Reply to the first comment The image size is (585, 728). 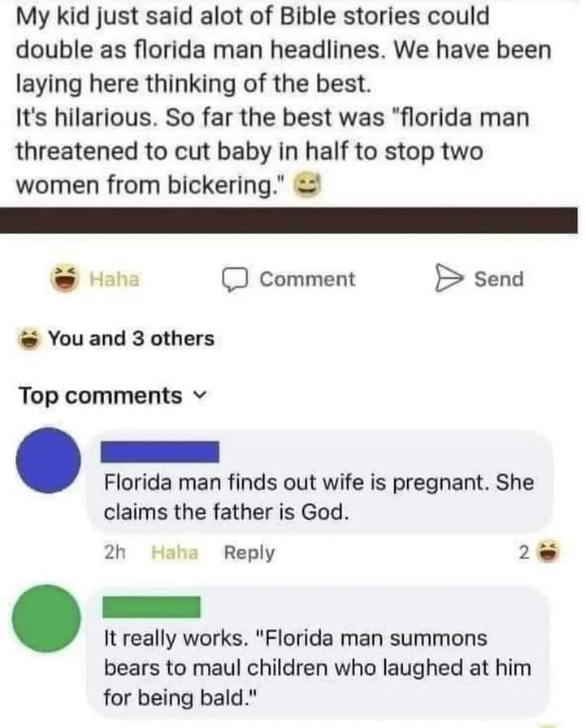click(249, 553)
